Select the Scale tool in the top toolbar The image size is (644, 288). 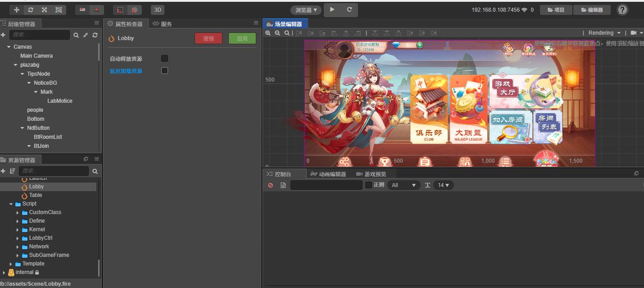[x=44, y=9]
